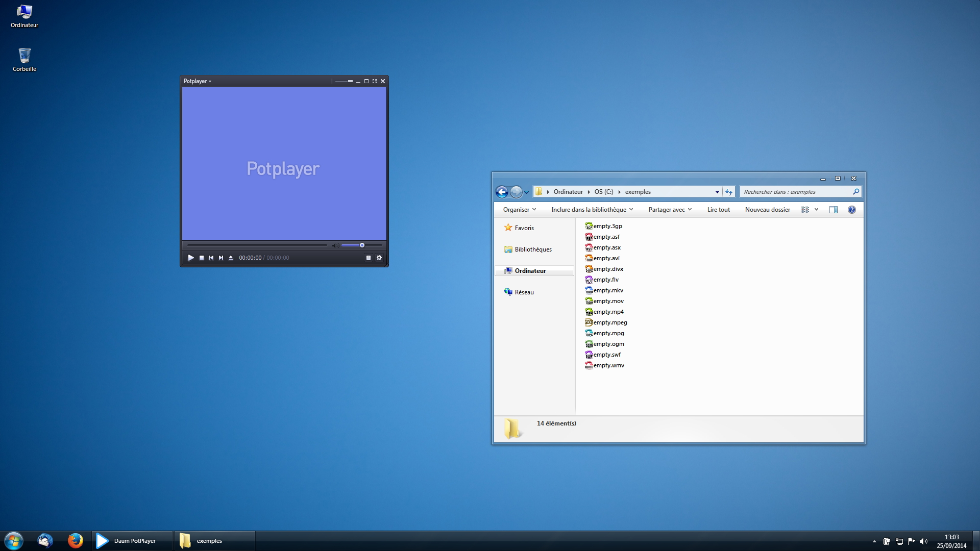Stop playback in PotPlayer
980x551 pixels.
(202, 258)
